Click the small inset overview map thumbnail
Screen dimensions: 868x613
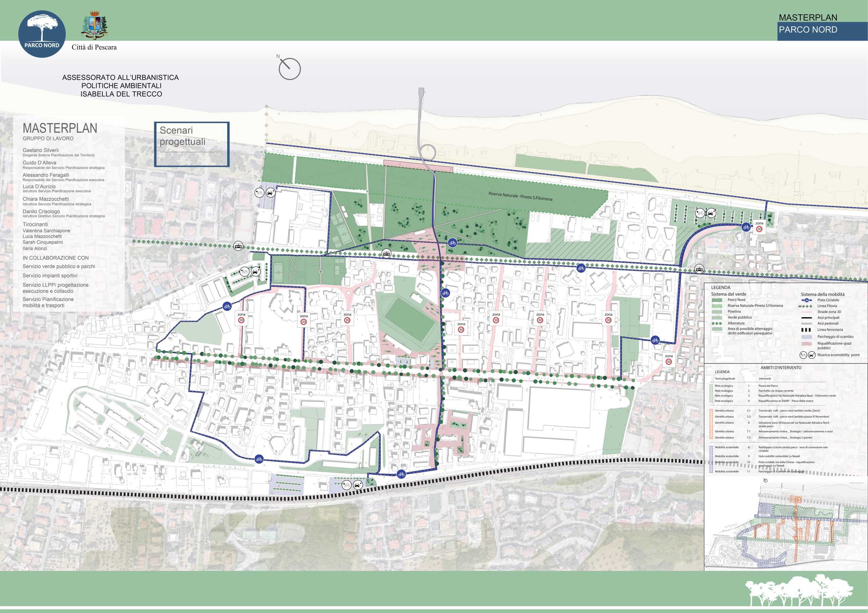tap(786, 525)
